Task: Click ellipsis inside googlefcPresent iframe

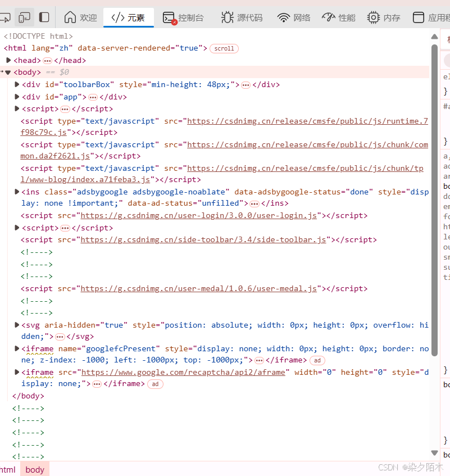Action: (259, 361)
